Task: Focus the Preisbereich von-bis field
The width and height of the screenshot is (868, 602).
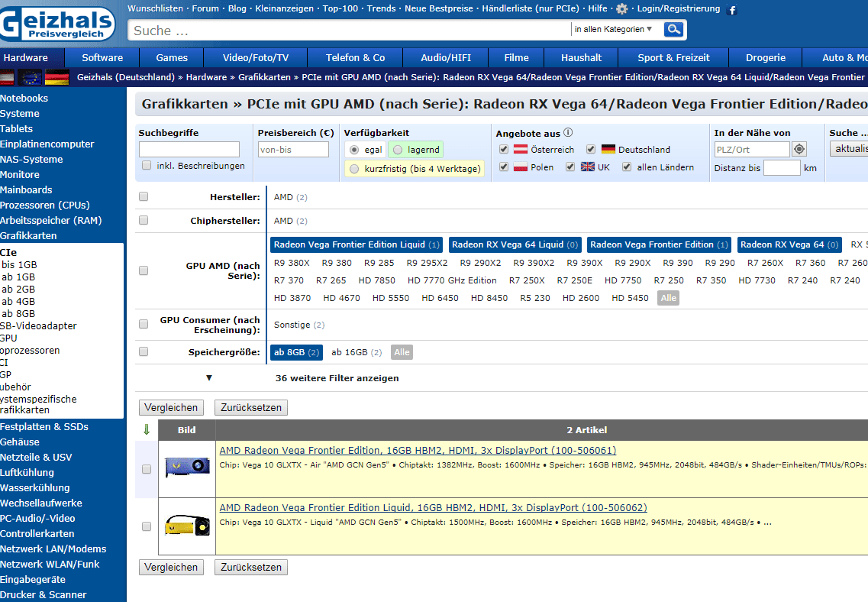Action: 293,150
